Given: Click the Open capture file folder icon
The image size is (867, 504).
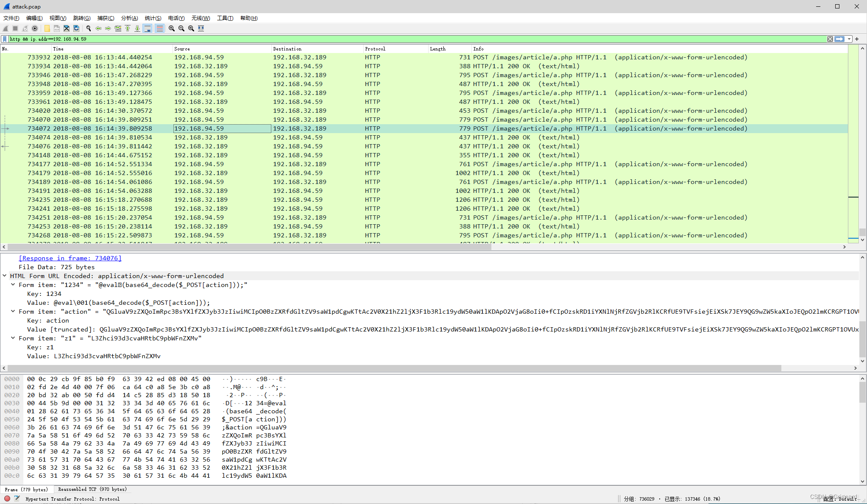Looking at the screenshot, I should click(47, 28).
